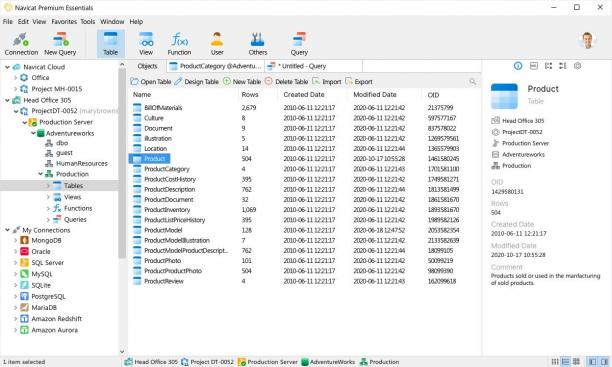Open the Function toolbar icon
This screenshot has height=367, width=612.
click(179, 44)
